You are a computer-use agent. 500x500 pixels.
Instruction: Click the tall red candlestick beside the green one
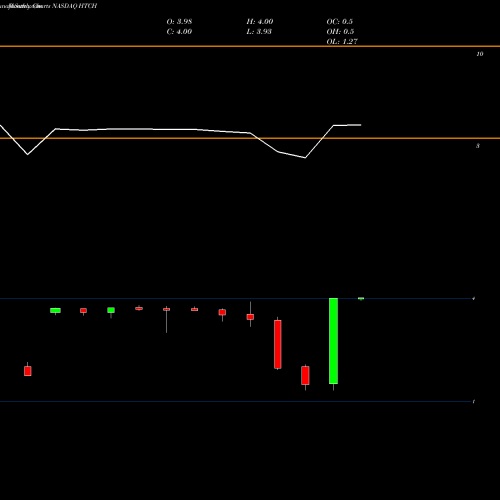278,344
